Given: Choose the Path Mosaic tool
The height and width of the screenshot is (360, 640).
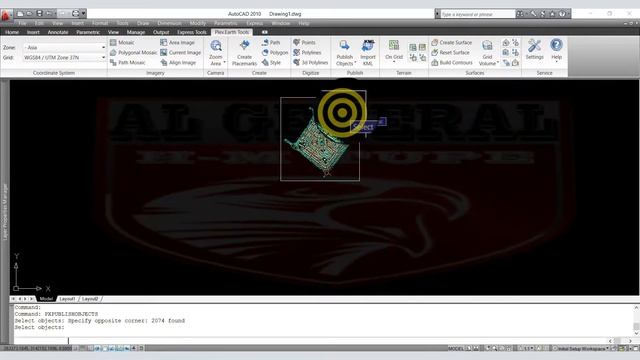Looking at the screenshot, I should (127, 62).
